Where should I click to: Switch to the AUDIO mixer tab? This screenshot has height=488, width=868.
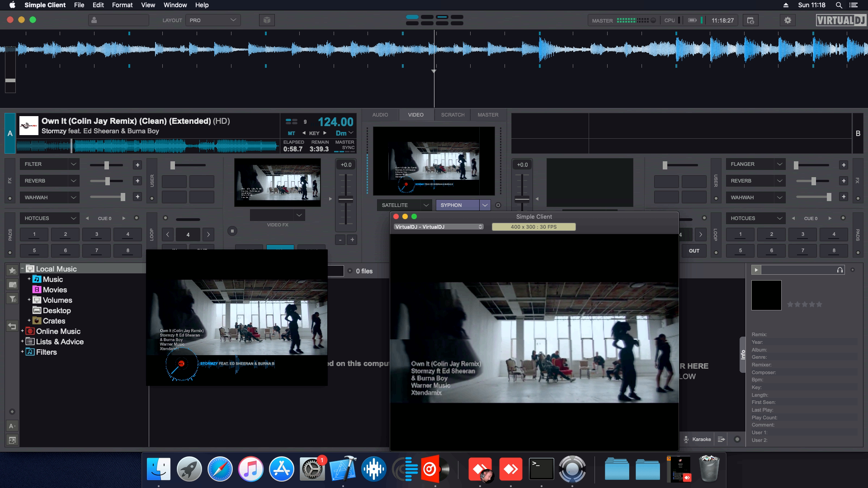coord(380,115)
